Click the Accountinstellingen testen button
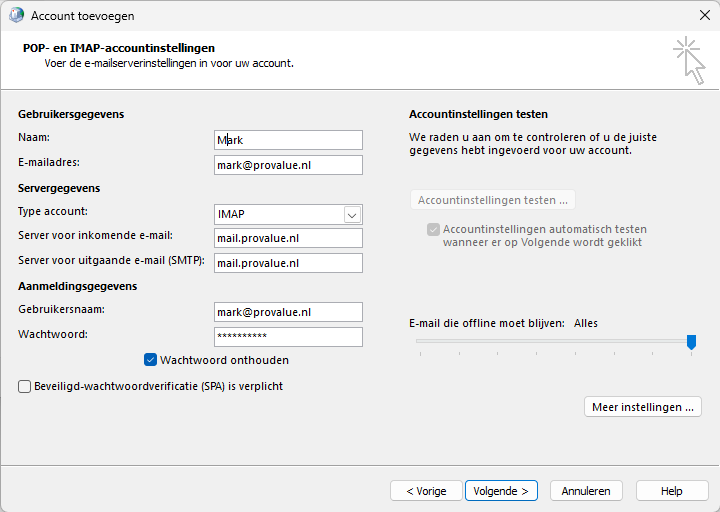The width and height of the screenshot is (720, 512). [493, 200]
